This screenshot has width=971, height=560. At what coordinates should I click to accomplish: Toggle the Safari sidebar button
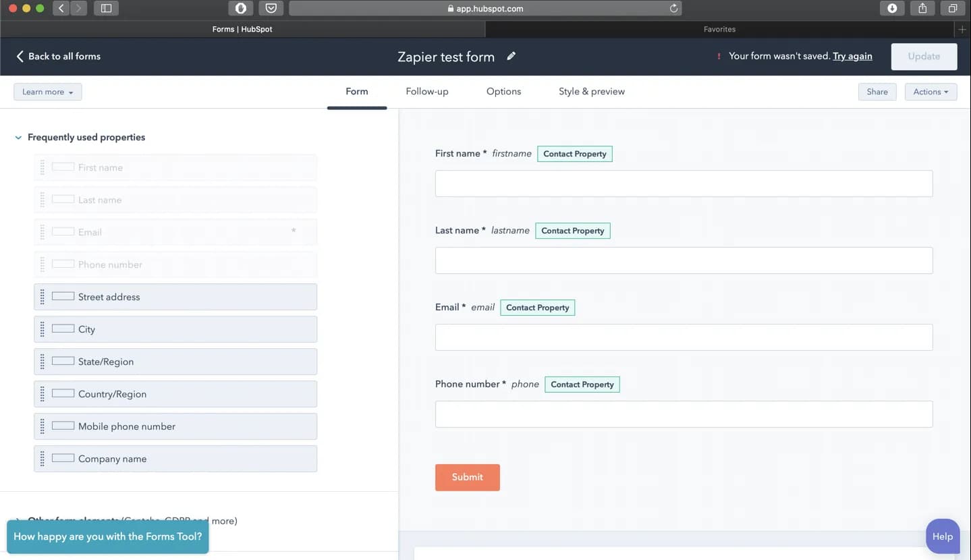click(106, 8)
